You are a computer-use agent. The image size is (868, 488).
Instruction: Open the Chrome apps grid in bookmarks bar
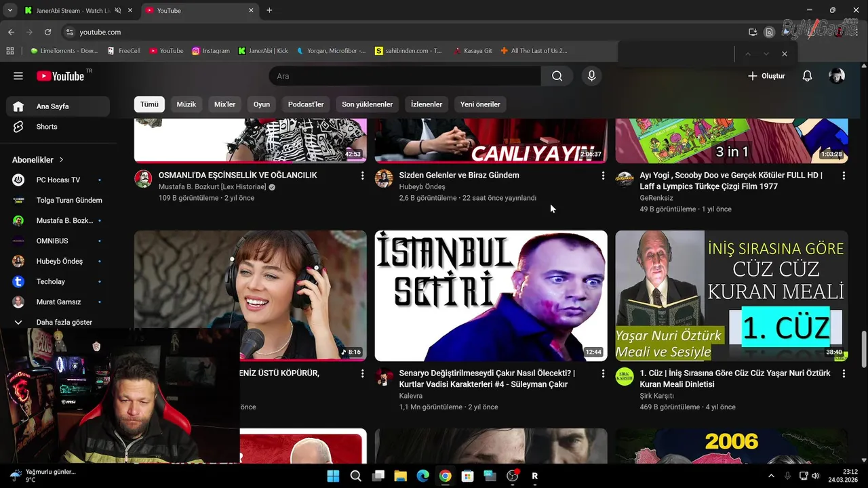pos(10,51)
